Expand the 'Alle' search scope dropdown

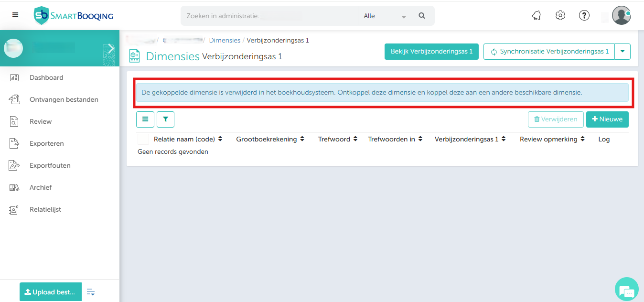tap(385, 16)
